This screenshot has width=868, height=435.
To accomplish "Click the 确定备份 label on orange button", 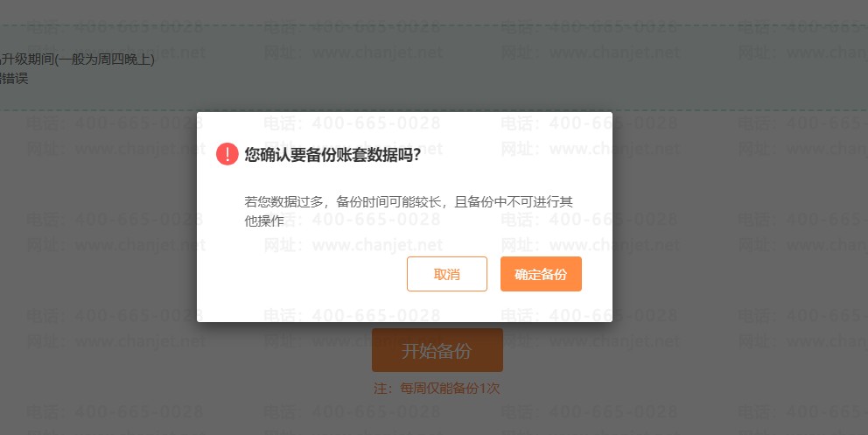I will pyautogui.click(x=541, y=274).
